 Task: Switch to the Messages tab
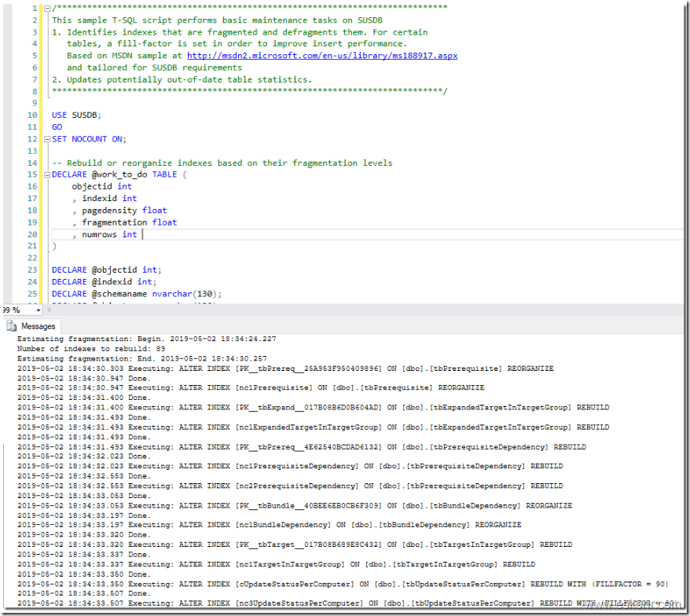[x=38, y=325]
